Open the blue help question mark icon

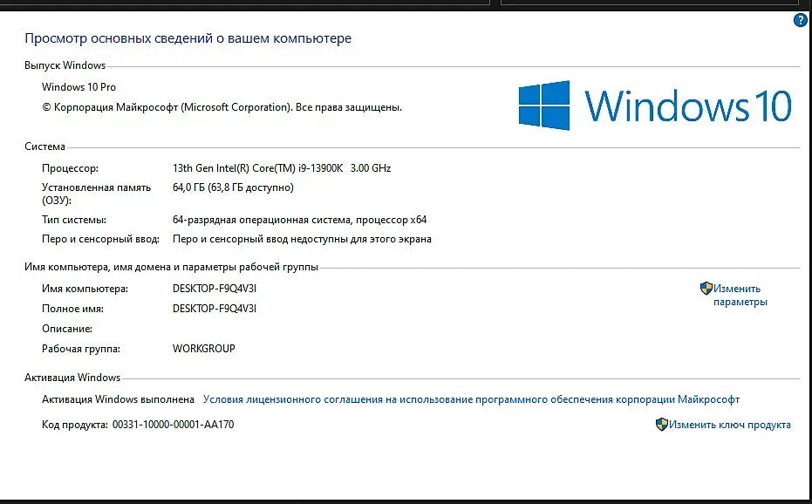800,20
